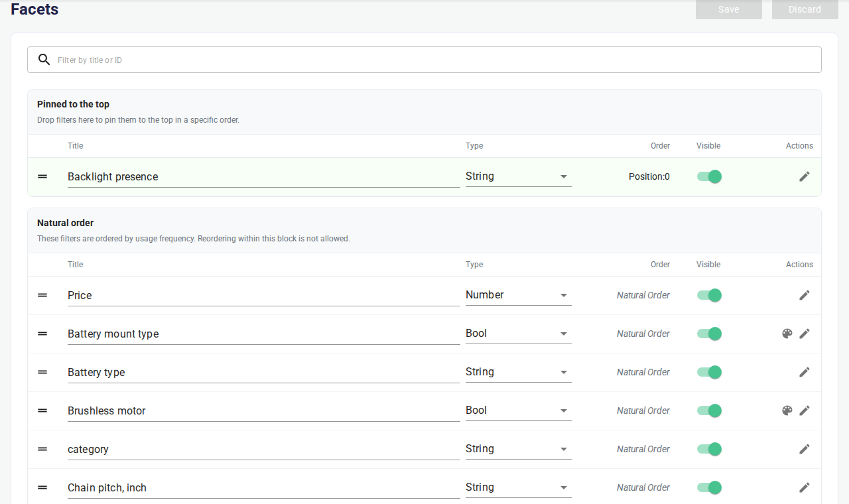Open pencil edit icon for Price
Viewport: 849px width, 504px height.
(x=805, y=295)
